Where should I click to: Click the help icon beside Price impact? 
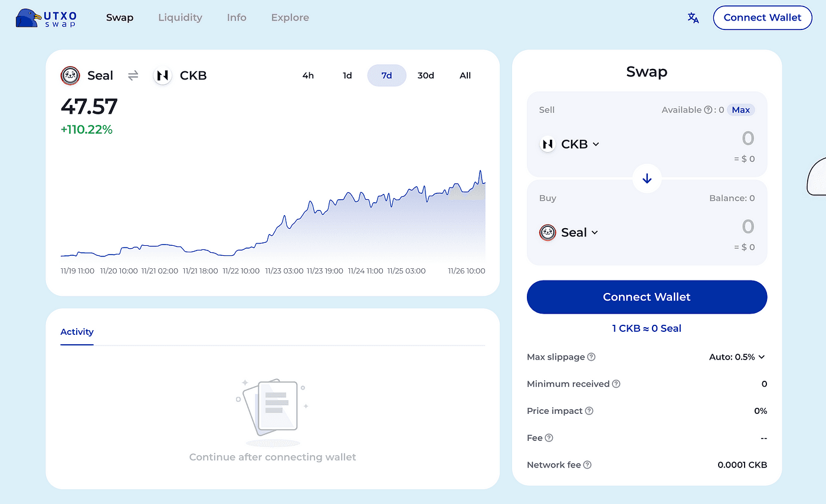pyautogui.click(x=589, y=411)
